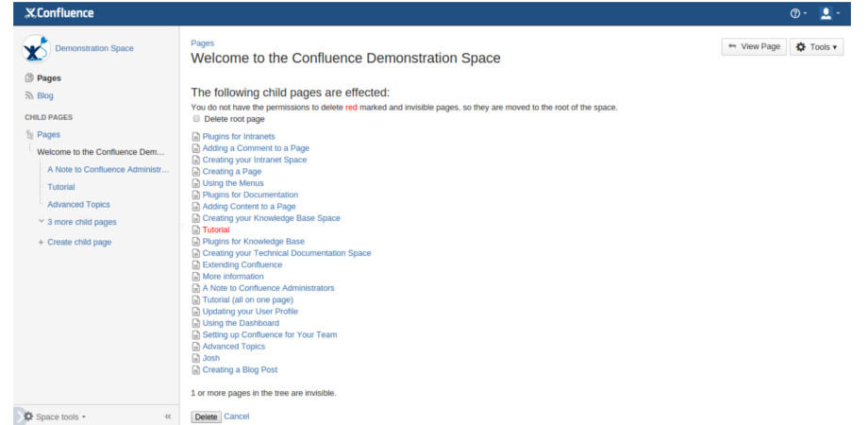The width and height of the screenshot is (868, 425).
Task: Click the Create child page link
Action: (x=79, y=242)
